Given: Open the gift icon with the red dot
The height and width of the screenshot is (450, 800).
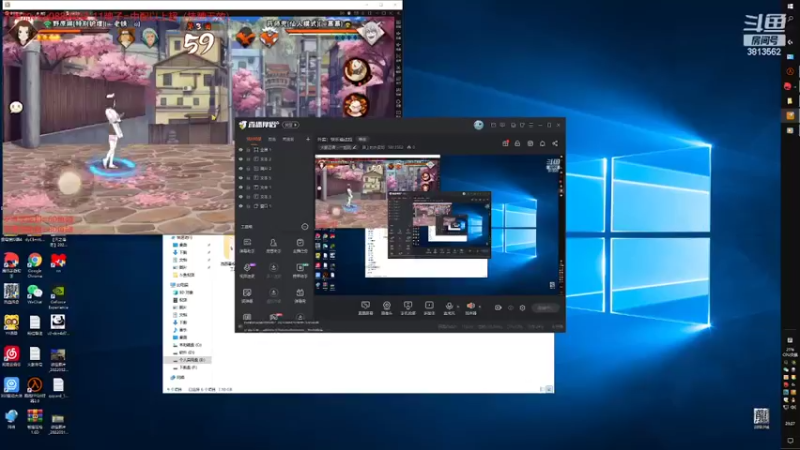Looking at the screenshot, I should (505, 143).
